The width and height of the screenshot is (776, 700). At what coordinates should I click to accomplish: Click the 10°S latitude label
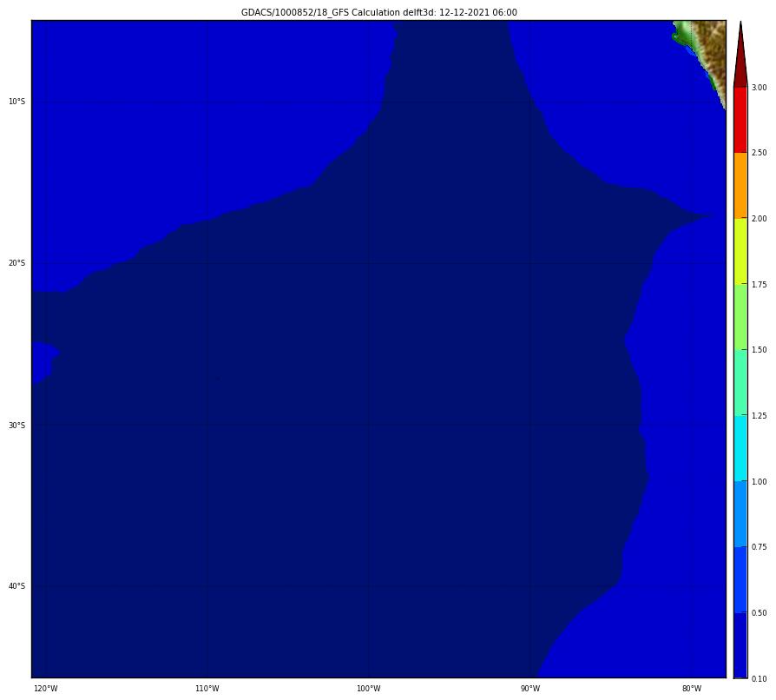16,102
